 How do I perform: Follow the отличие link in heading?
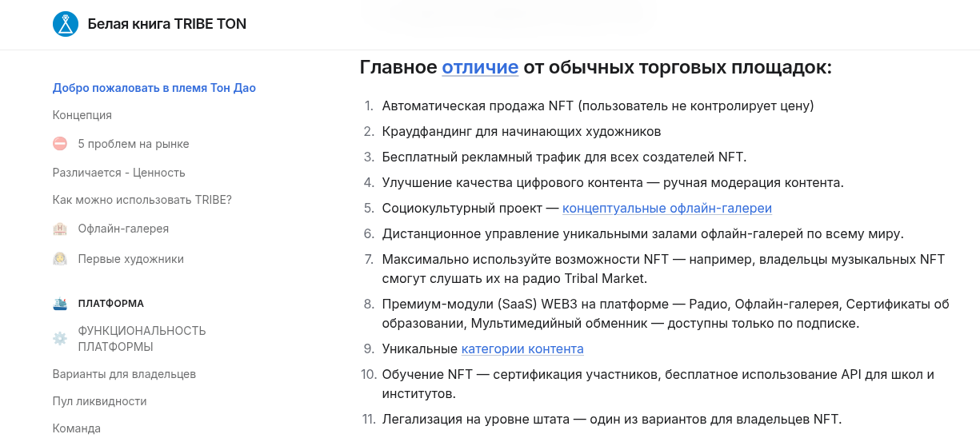(480, 67)
